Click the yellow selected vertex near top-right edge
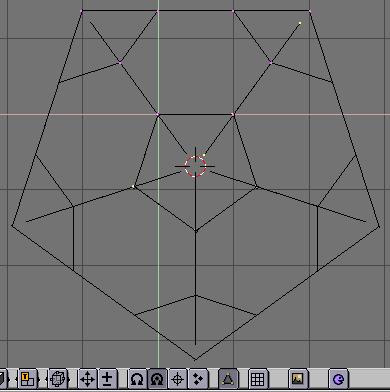 (x=300, y=23)
